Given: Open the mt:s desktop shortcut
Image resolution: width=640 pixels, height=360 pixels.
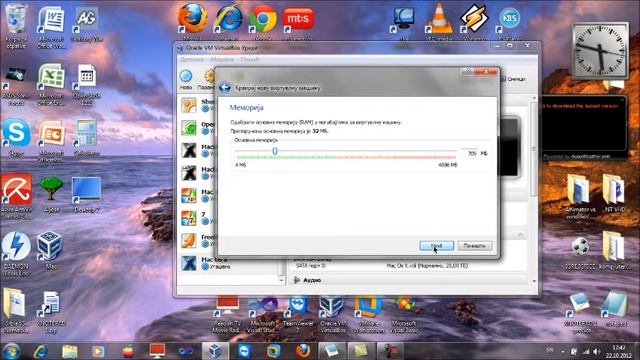Looking at the screenshot, I should point(298,22).
